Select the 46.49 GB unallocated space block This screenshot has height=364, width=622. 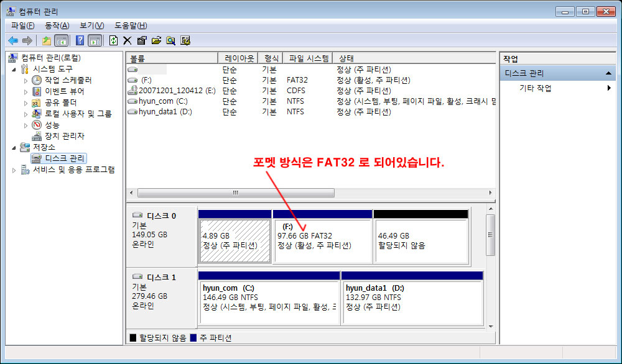(421, 240)
